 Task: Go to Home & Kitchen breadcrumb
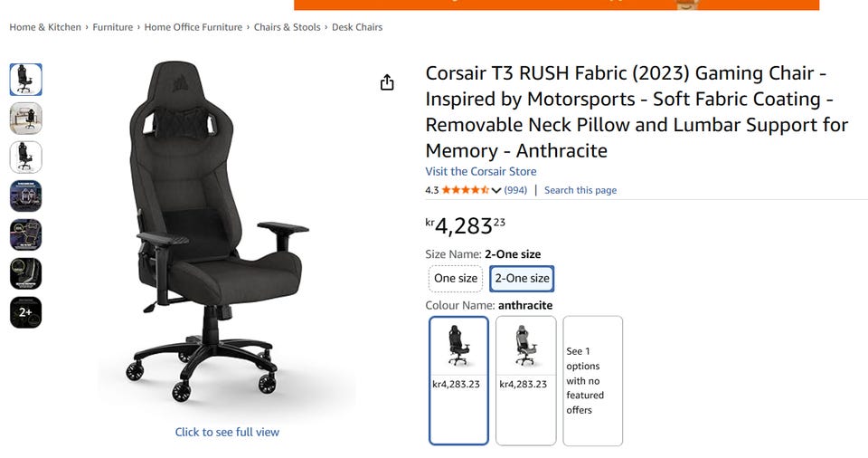tap(45, 27)
